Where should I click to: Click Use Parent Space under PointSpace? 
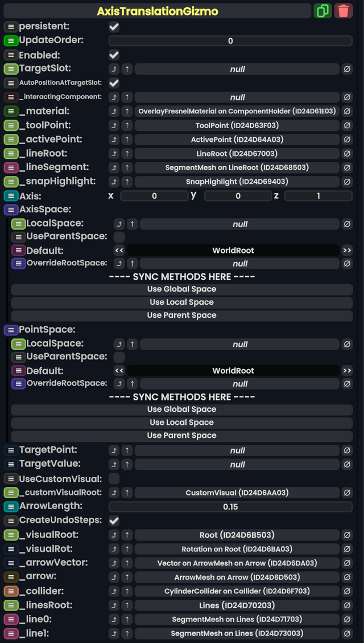point(181,435)
